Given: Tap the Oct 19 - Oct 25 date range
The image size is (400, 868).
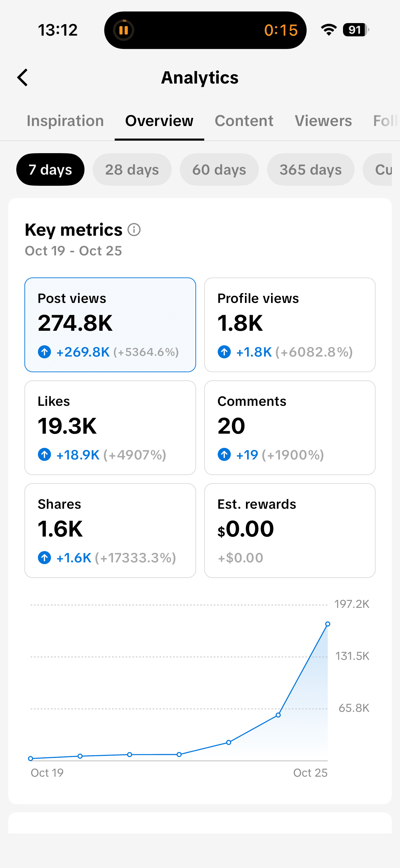Looking at the screenshot, I should click(73, 251).
